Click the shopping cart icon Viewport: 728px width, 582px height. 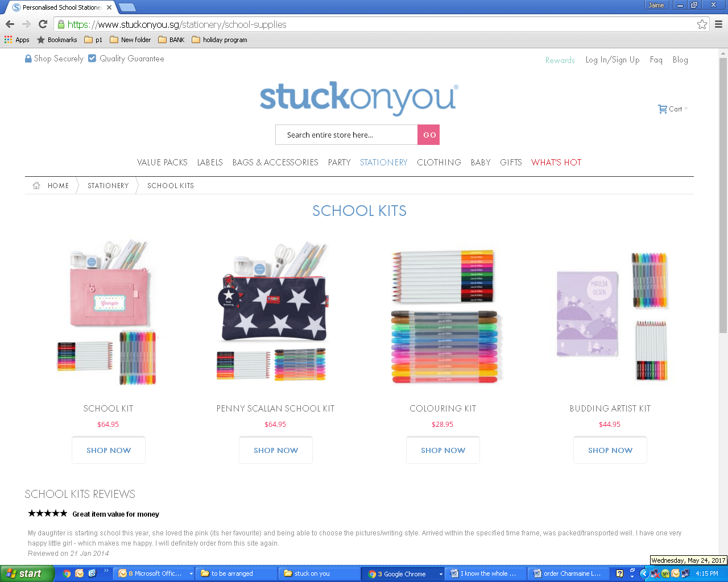pyautogui.click(x=663, y=109)
